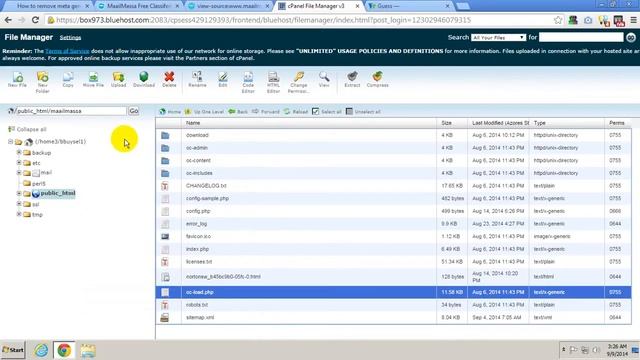Create a New File from toolbar
The width and height of the screenshot is (640, 360).
(17, 79)
